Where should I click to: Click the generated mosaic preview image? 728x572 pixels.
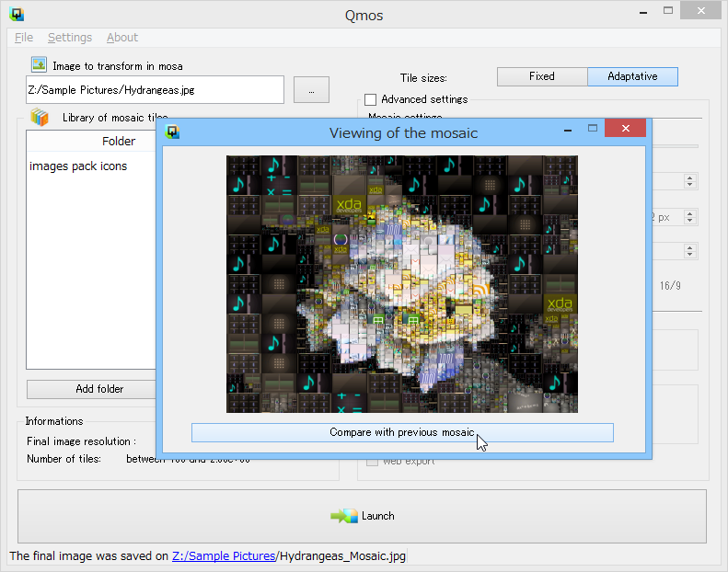click(x=402, y=284)
